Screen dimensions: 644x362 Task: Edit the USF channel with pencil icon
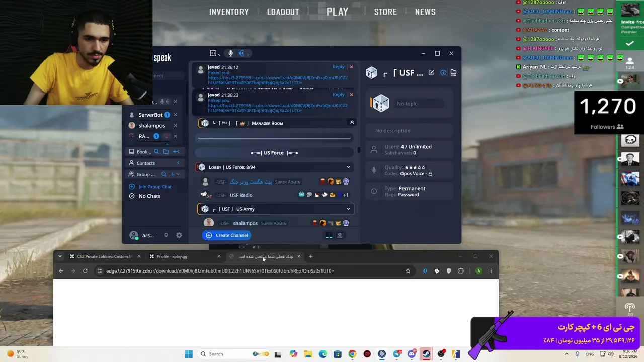(x=431, y=73)
